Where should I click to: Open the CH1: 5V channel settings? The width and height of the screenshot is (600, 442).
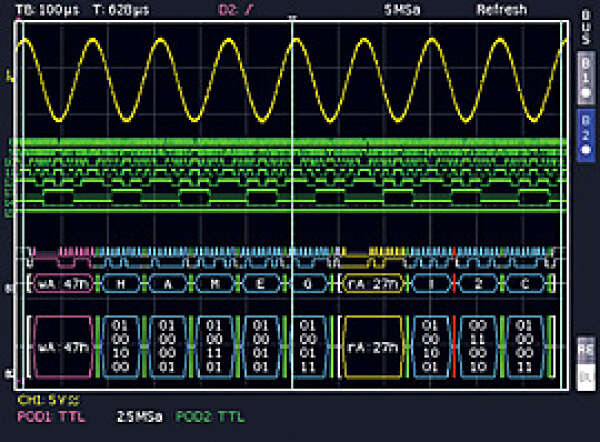coord(49,400)
